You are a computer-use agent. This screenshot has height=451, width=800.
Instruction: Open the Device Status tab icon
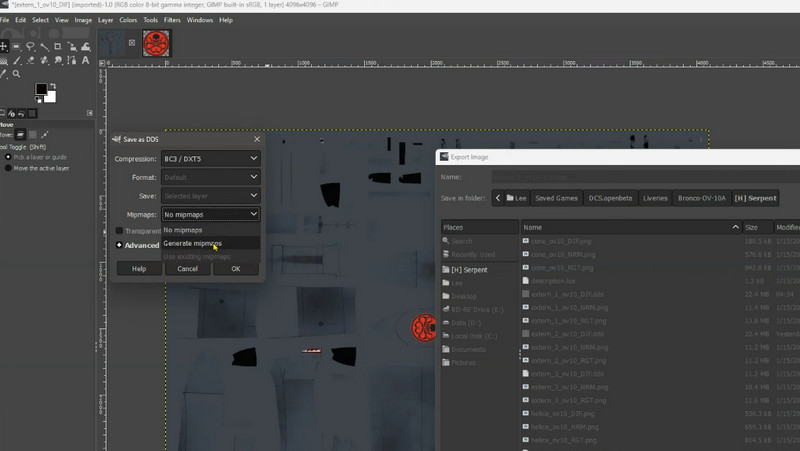[x=11, y=113]
